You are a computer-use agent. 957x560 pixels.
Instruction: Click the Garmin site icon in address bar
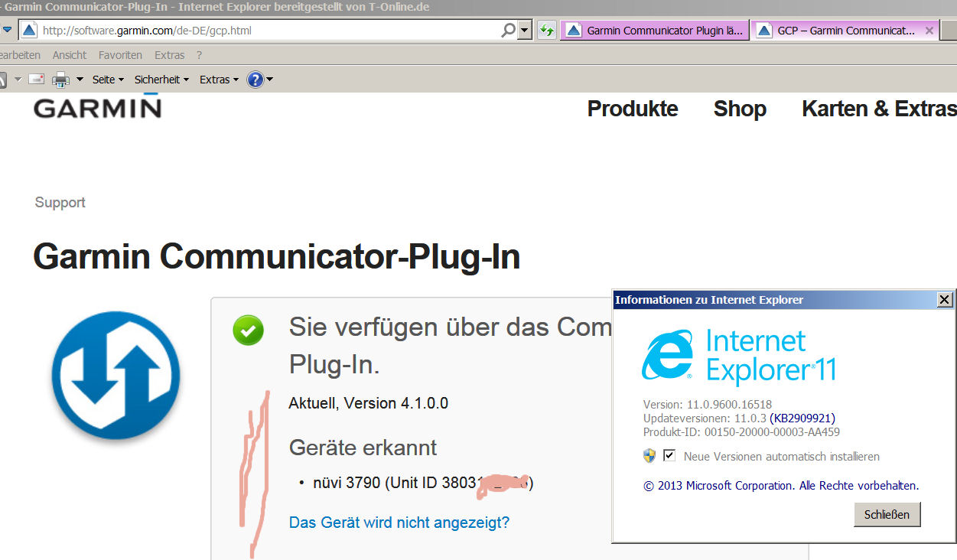29,31
